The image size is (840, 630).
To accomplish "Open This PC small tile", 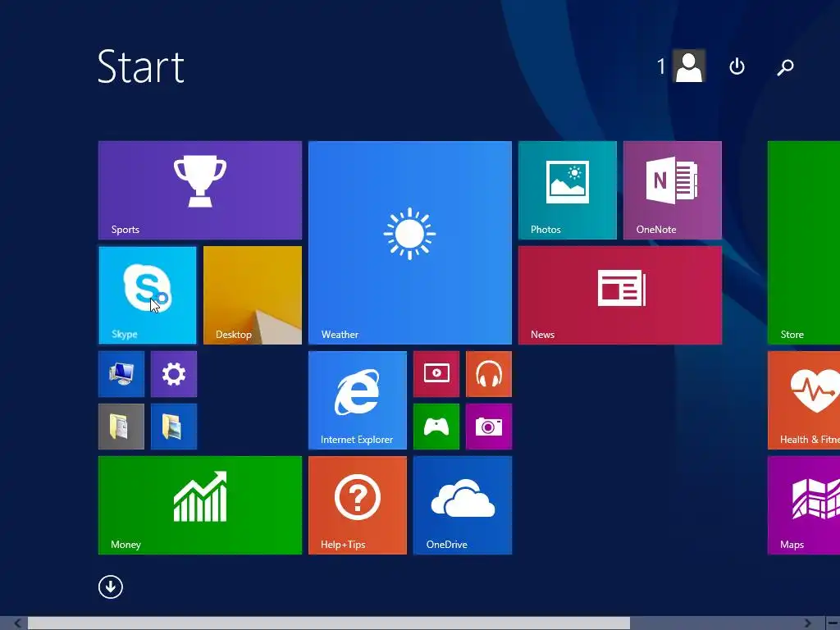I will coord(121,374).
